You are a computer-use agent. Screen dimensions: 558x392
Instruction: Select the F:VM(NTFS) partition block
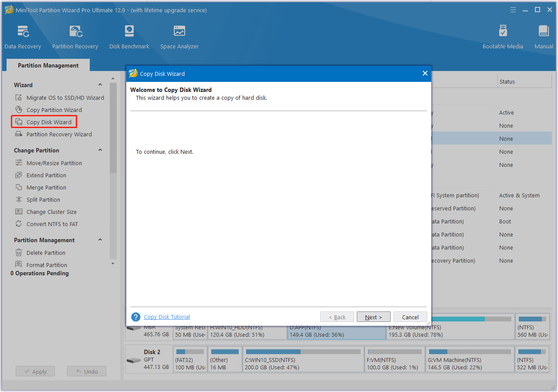point(395,359)
